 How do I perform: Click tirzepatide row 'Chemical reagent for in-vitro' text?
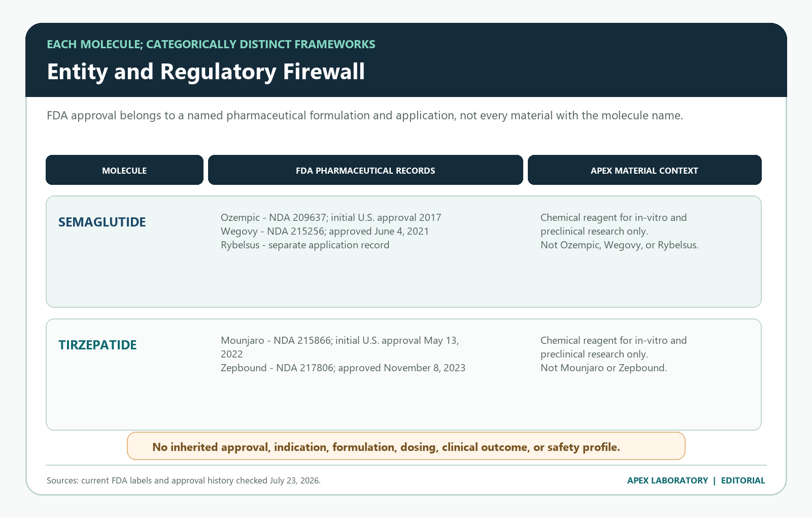pos(614,347)
